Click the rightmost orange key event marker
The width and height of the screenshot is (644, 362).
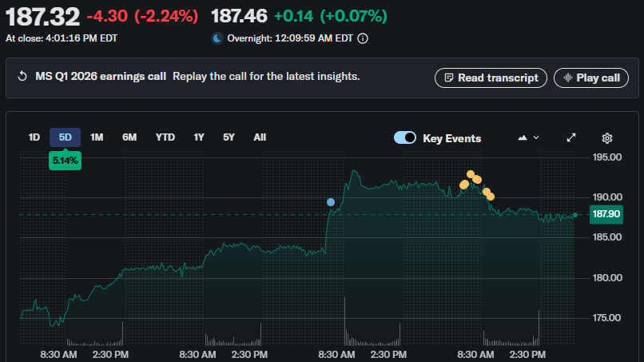point(491,197)
